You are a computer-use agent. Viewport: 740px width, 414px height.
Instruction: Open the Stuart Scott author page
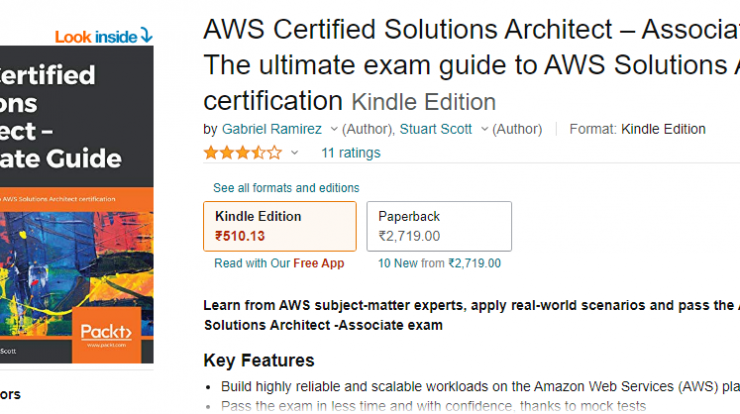pyautogui.click(x=436, y=129)
